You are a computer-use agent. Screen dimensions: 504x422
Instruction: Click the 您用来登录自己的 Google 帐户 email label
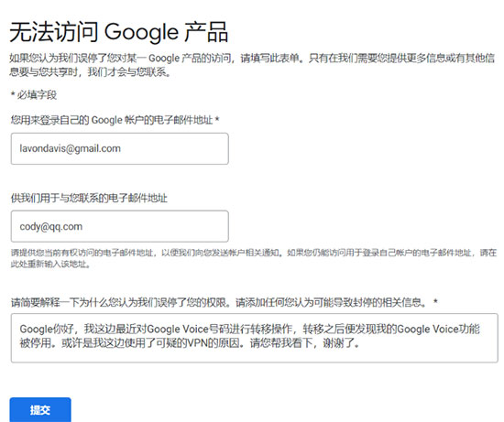tap(115, 120)
